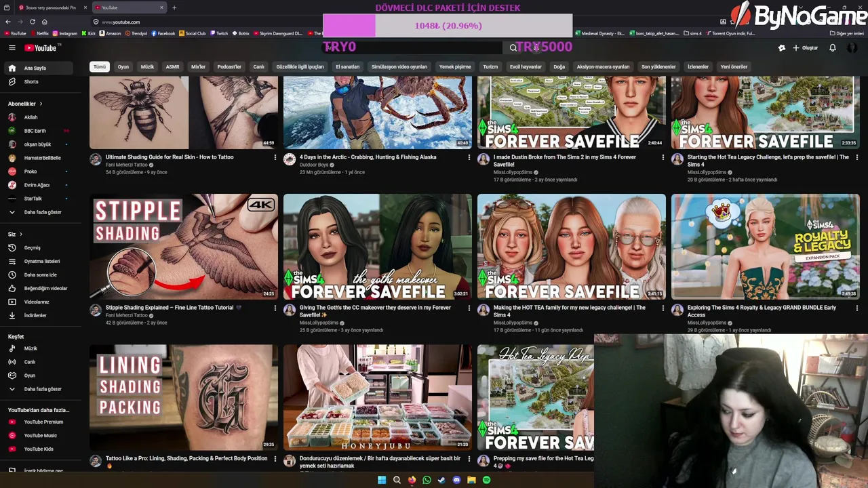Image resolution: width=868 pixels, height=488 pixels.
Task: Open Oynatma listeleri playlists
Action: [42, 262]
